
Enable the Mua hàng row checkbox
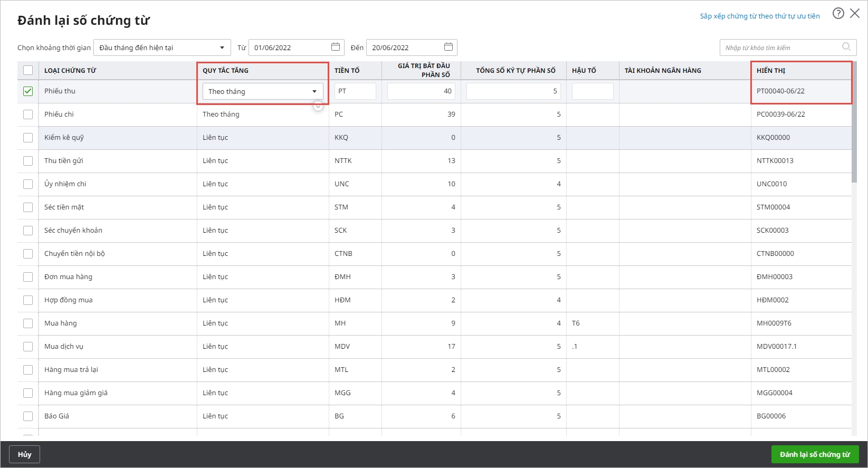click(x=28, y=323)
